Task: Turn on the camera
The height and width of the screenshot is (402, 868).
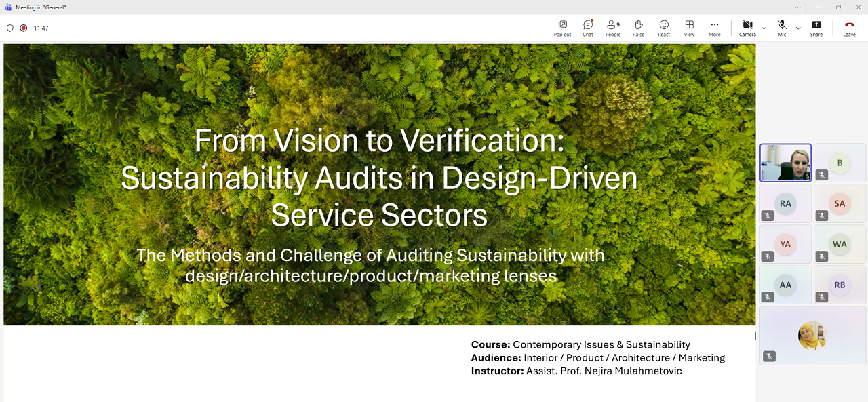Action: tap(747, 28)
